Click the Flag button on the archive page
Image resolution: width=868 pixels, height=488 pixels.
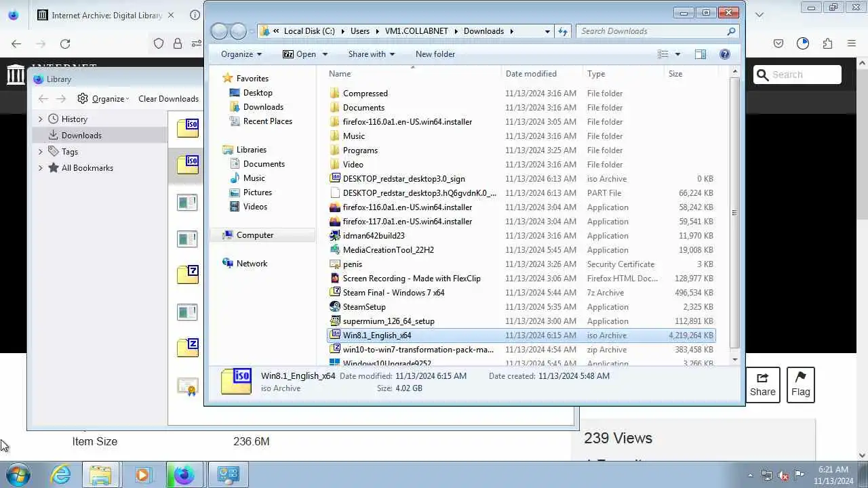coord(801,385)
